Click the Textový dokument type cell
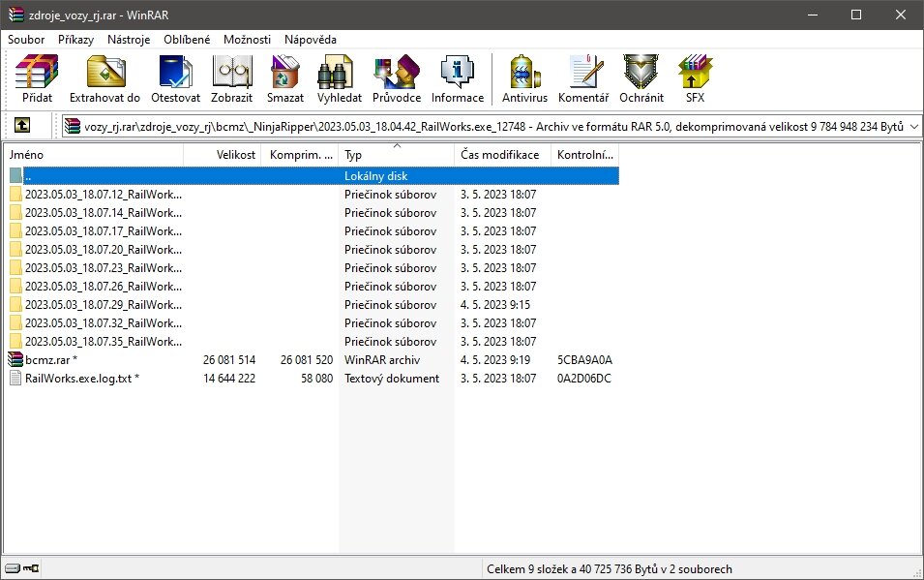This screenshot has height=580, width=924. (392, 378)
